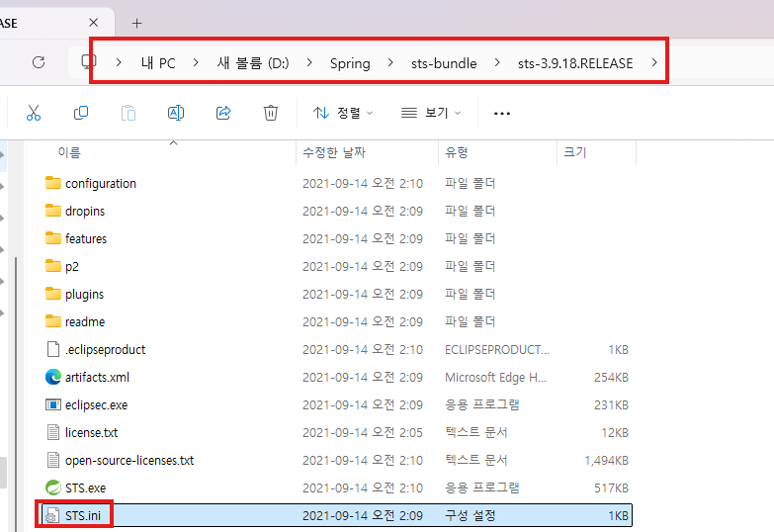
Task: Open the more options ellipsis menu
Action: click(x=502, y=114)
